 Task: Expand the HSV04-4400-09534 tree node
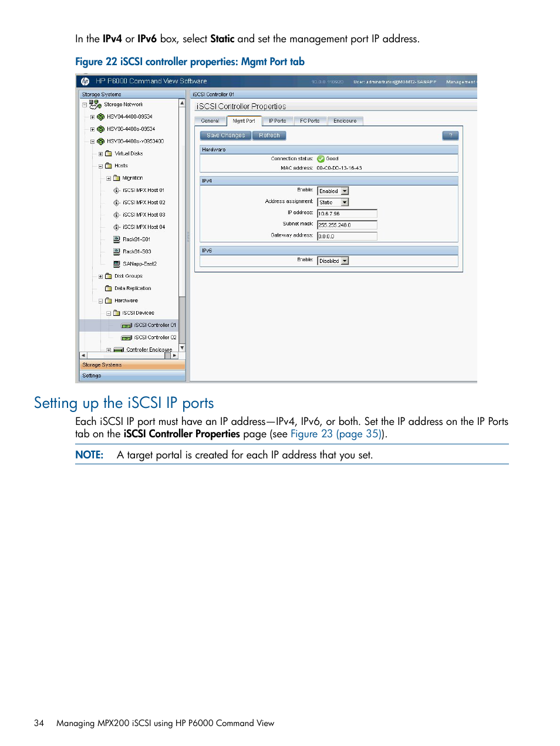92,117
